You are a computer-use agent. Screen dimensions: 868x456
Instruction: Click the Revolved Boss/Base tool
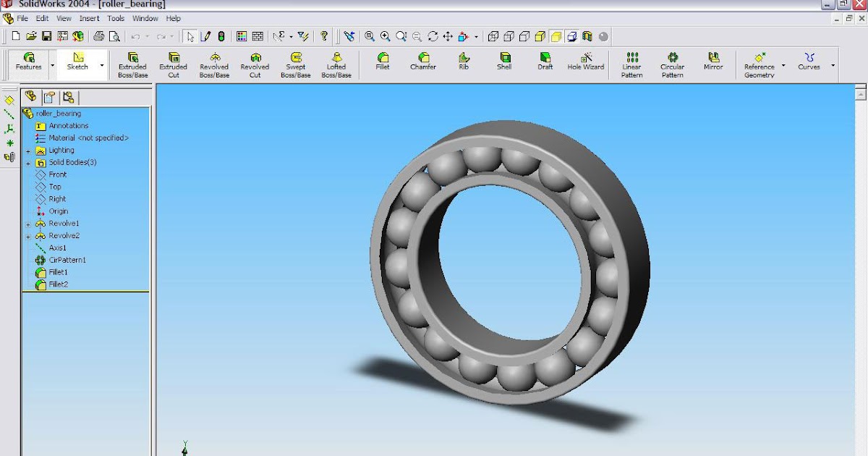click(x=214, y=65)
